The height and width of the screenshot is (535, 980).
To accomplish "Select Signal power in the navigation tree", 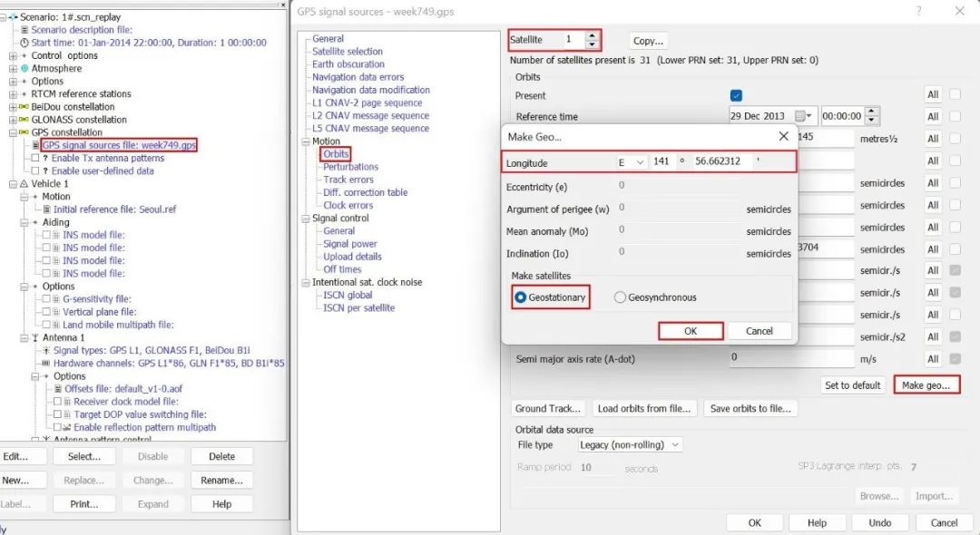I will [350, 244].
